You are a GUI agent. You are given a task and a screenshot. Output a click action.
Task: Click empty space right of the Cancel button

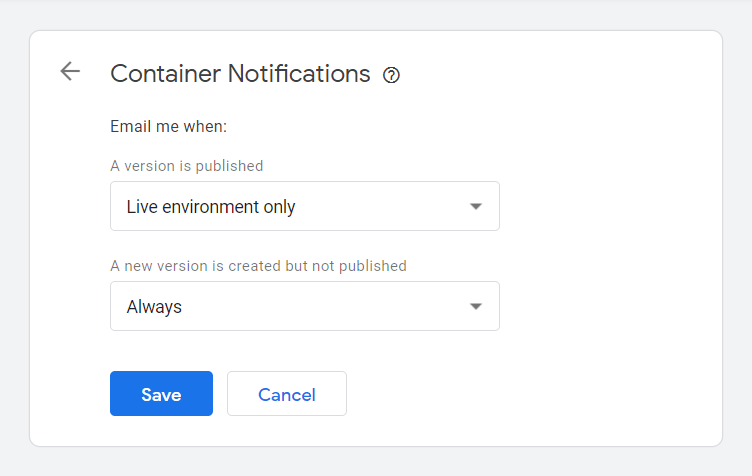coord(528,394)
